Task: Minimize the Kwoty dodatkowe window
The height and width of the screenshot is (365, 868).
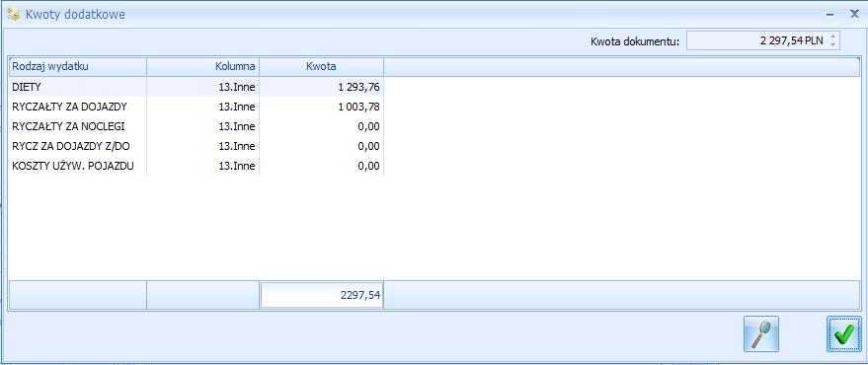Action: click(829, 15)
